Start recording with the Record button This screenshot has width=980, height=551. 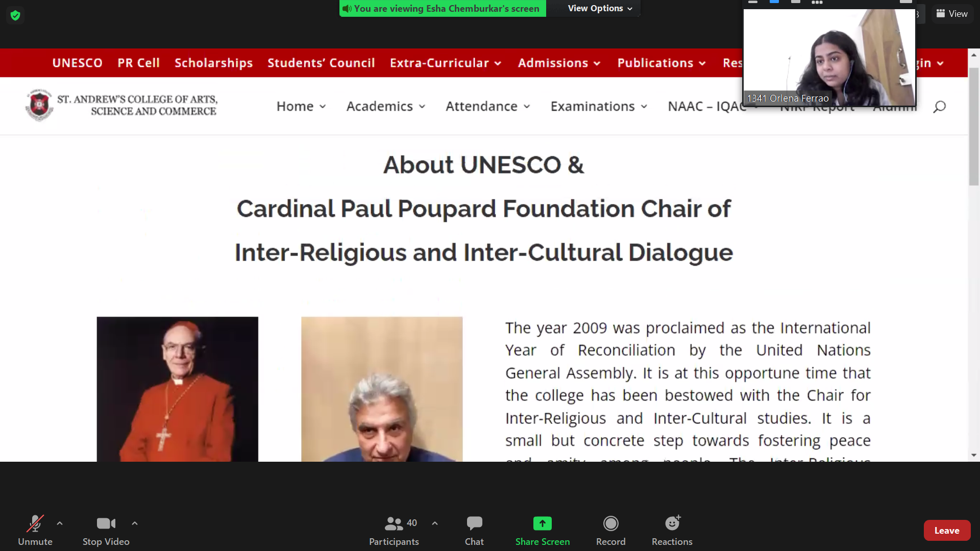[x=610, y=531]
